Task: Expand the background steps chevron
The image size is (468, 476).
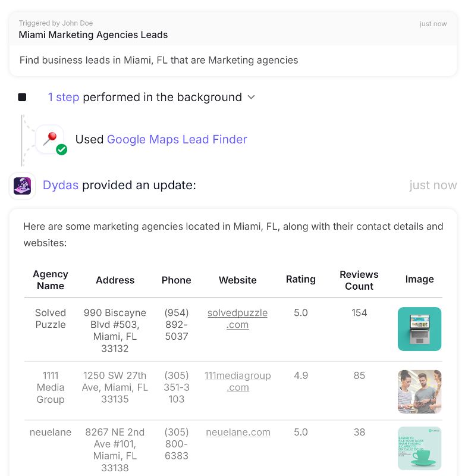Action: point(251,97)
